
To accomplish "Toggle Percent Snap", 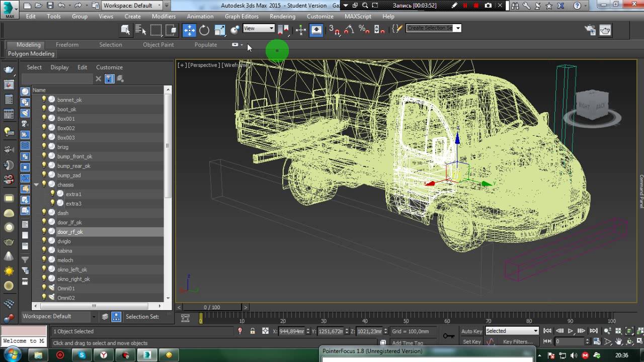I will pyautogui.click(x=364, y=30).
